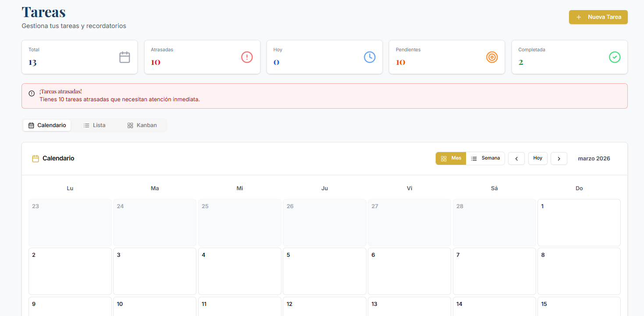Click the 'Tareas' page title
This screenshot has width=644, height=316.
click(x=44, y=12)
